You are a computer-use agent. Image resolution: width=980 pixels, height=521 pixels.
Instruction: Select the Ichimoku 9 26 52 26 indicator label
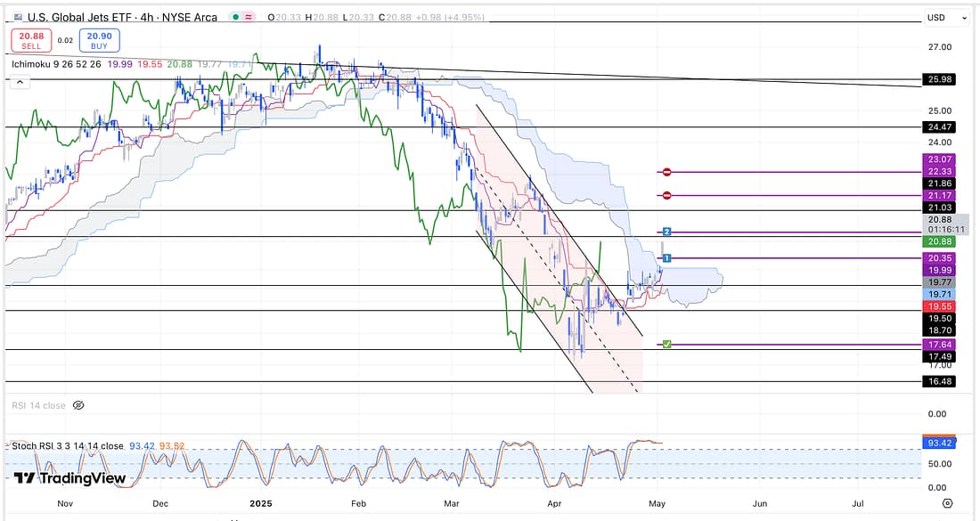pyautogui.click(x=61, y=64)
